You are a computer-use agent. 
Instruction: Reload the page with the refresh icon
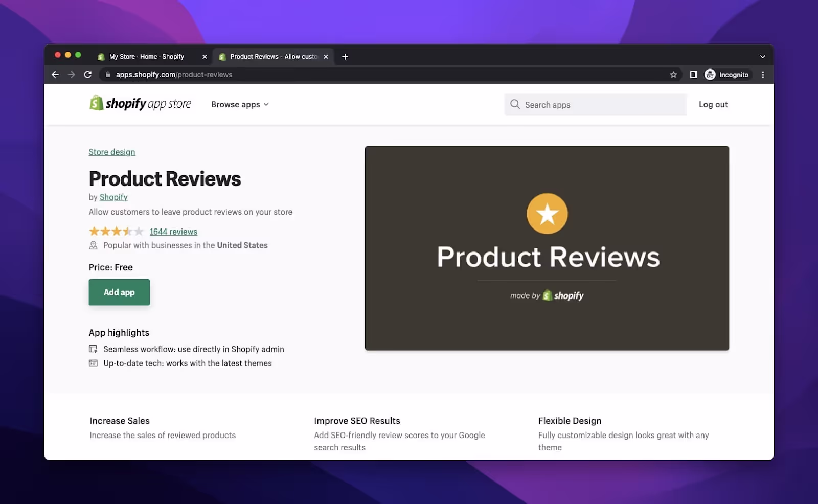click(88, 75)
